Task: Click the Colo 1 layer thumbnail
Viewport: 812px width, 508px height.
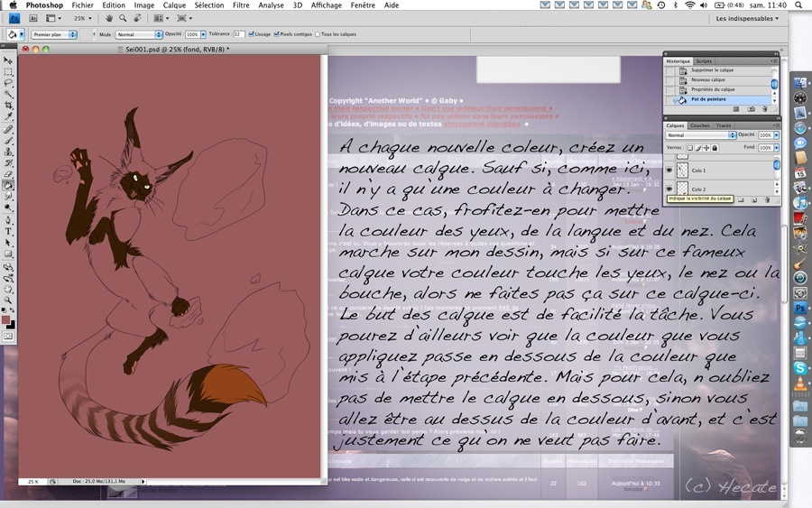Action: [683, 171]
